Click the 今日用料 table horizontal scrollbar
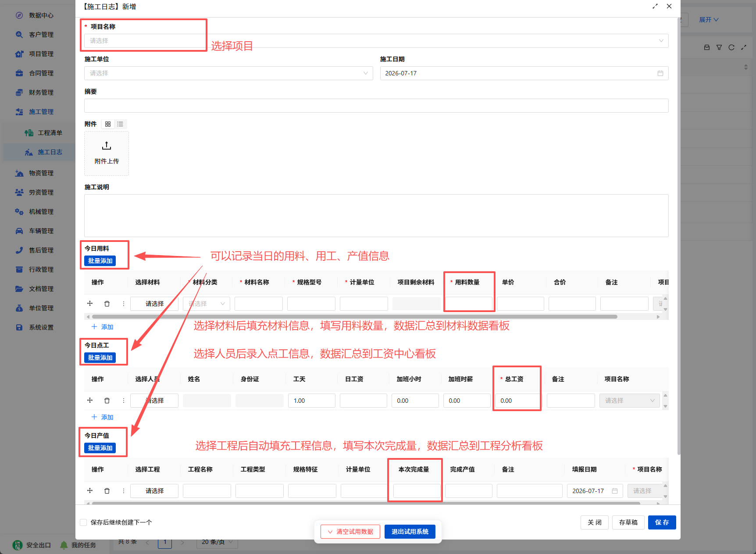The image size is (756, 554). [x=354, y=316]
